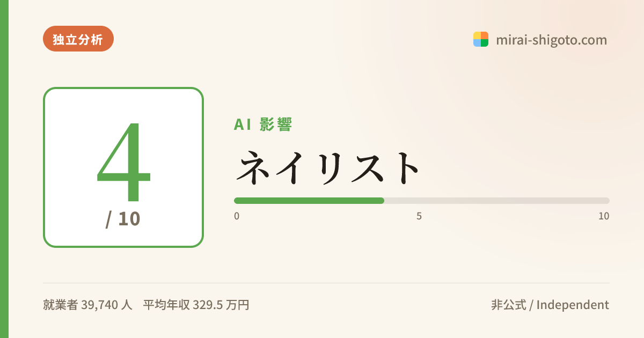Click the green vertical stripe at left edge

coord(4,169)
